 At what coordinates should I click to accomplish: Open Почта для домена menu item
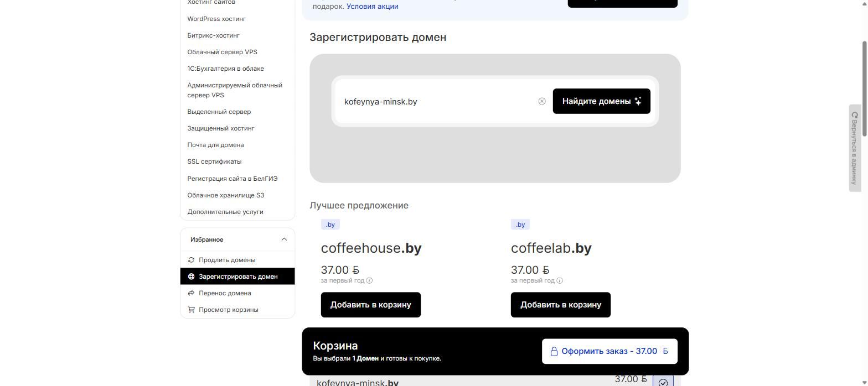[x=216, y=145]
